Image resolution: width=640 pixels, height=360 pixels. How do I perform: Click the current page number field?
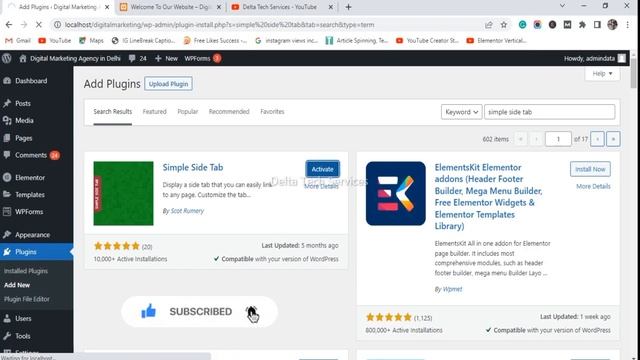[558, 139]
